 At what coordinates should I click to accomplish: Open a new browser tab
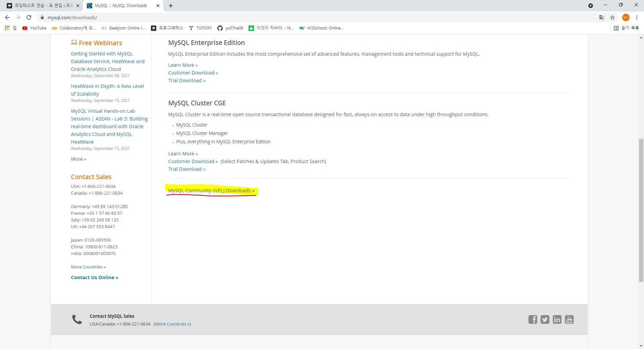coord(170,6)
